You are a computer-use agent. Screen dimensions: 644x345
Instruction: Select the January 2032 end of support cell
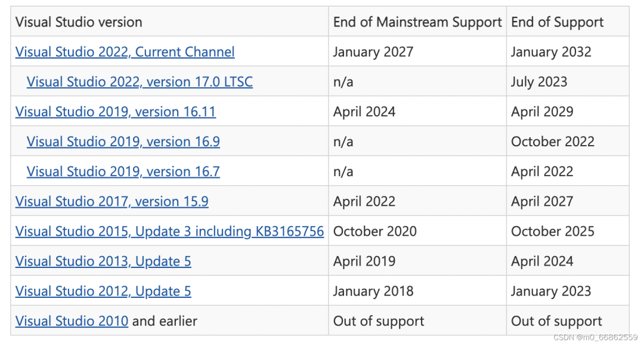tap(551, 52)
